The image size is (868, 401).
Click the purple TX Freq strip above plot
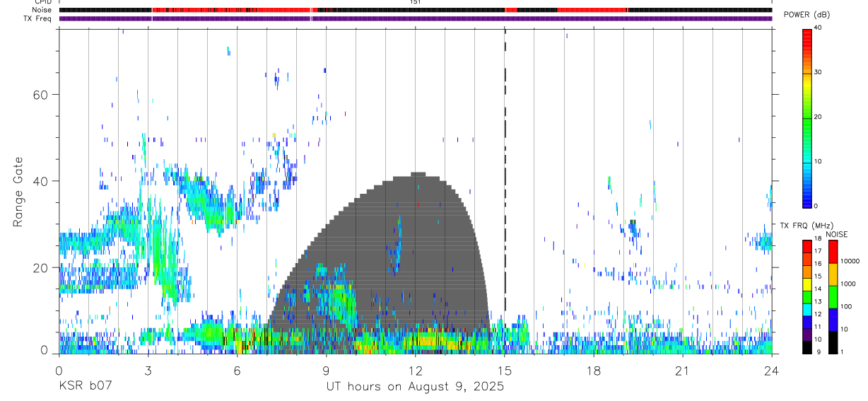tap(416, 18)
